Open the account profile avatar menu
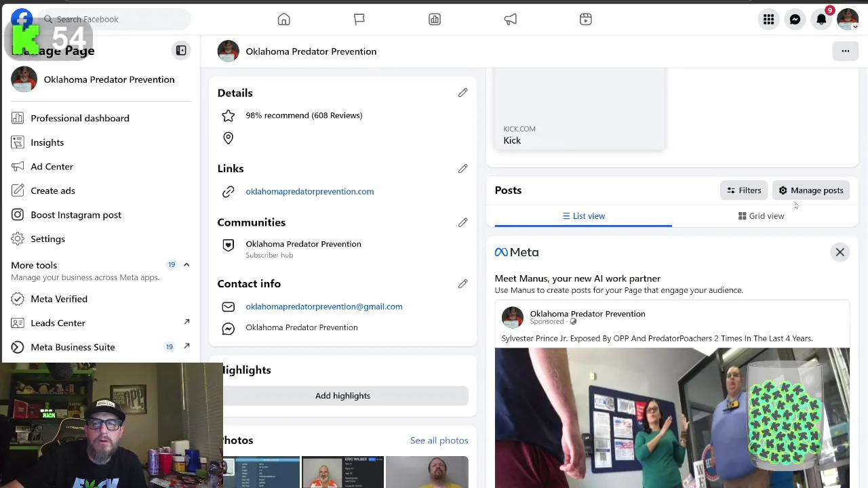Image resolution: width=868 pixels, height=488 pixels. [848, 19]
